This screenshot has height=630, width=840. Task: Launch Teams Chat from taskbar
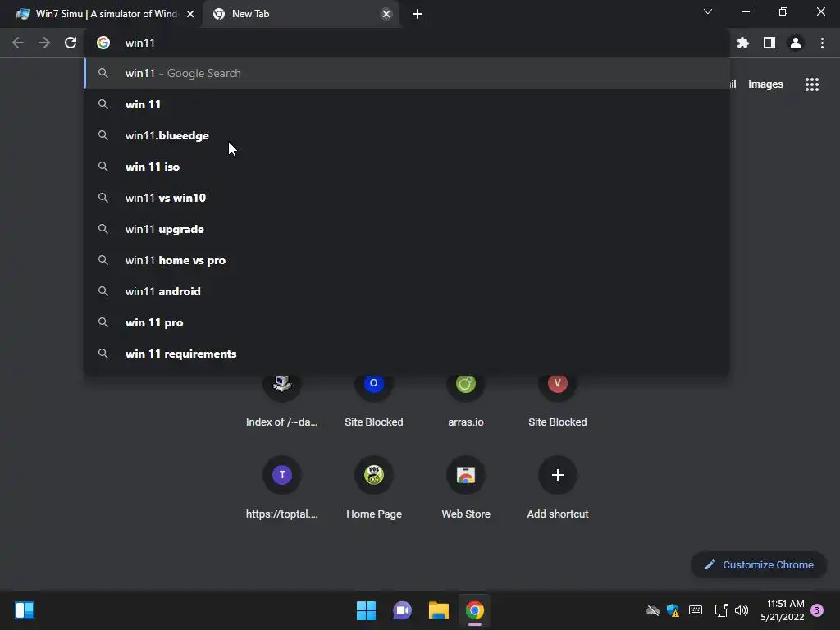[x=402, y=610]
